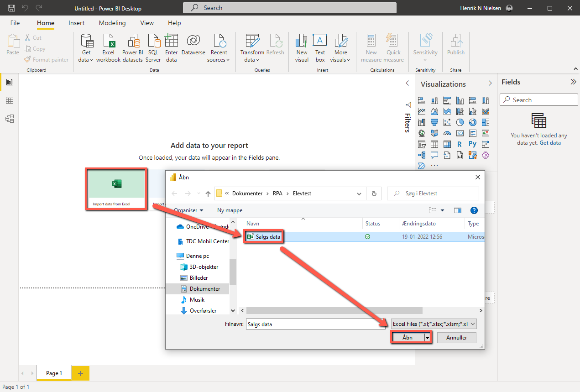The image size is (580, 392).
Task: Select the Power Automate visual icon
Action: coord(422,166)
